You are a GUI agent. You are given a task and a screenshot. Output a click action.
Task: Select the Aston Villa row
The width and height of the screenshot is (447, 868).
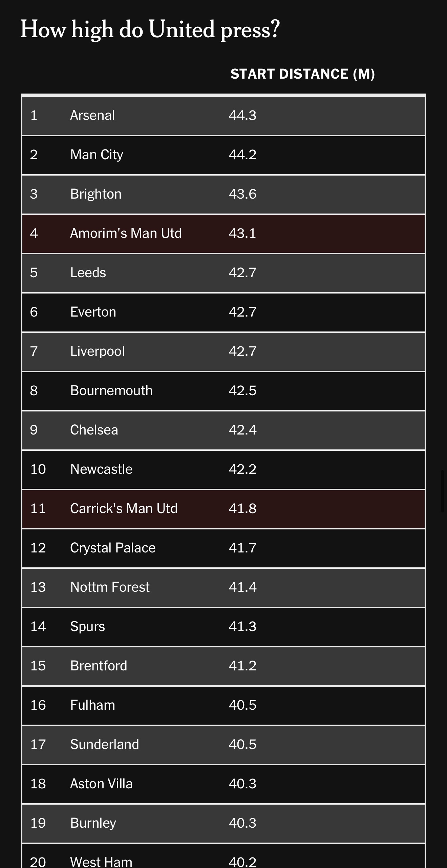tap(223, 784)
